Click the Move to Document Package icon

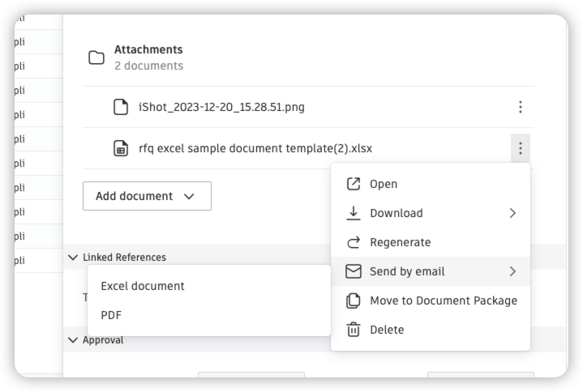pos(354,300)
